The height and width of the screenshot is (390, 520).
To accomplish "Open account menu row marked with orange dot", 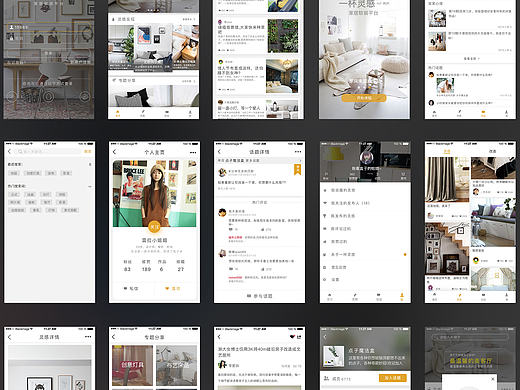I will pos(365,254).
